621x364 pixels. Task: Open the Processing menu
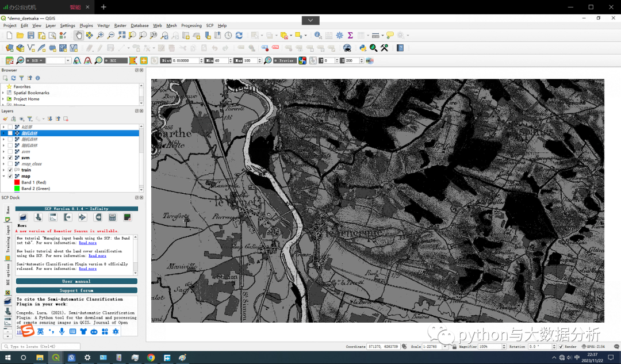[x=191, y=25]
